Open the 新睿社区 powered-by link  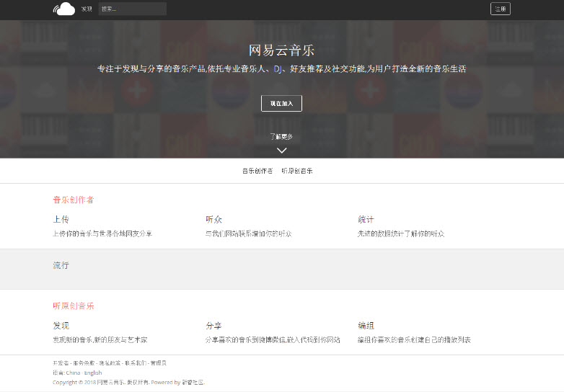[193, 383]
